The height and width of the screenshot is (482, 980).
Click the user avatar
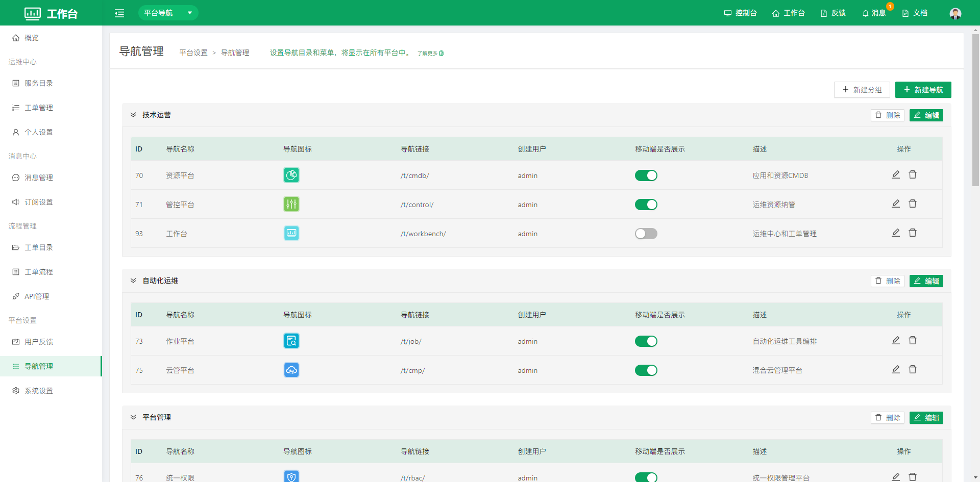click(955, 13)
